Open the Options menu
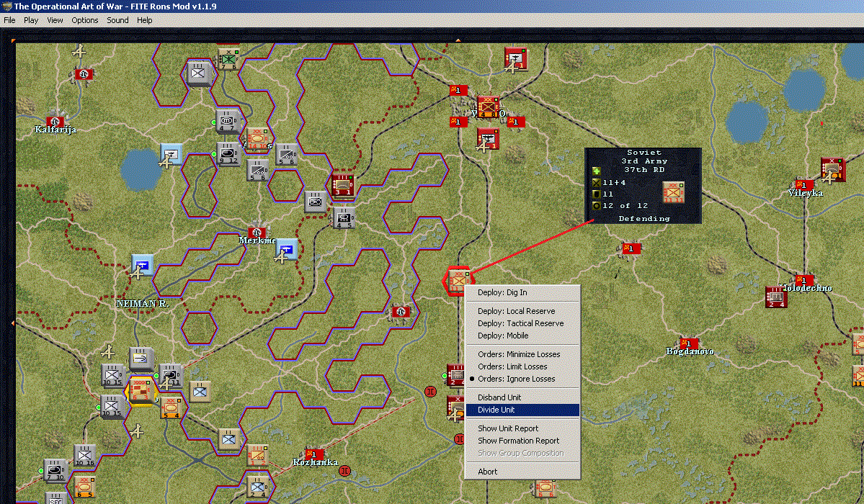The height and width of the screenshot is (504, 864). point(85,20)
